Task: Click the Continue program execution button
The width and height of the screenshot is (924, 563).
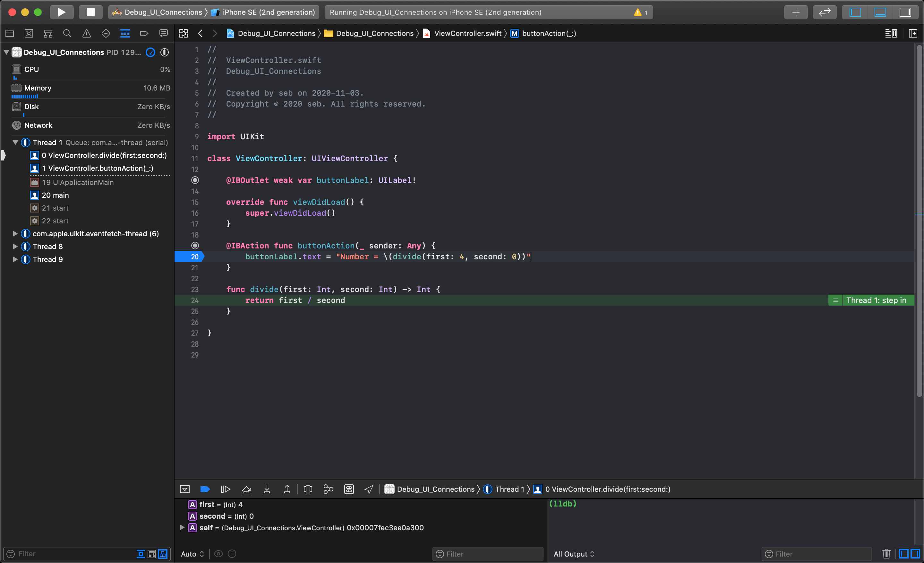Action: [x=205, y=489]
